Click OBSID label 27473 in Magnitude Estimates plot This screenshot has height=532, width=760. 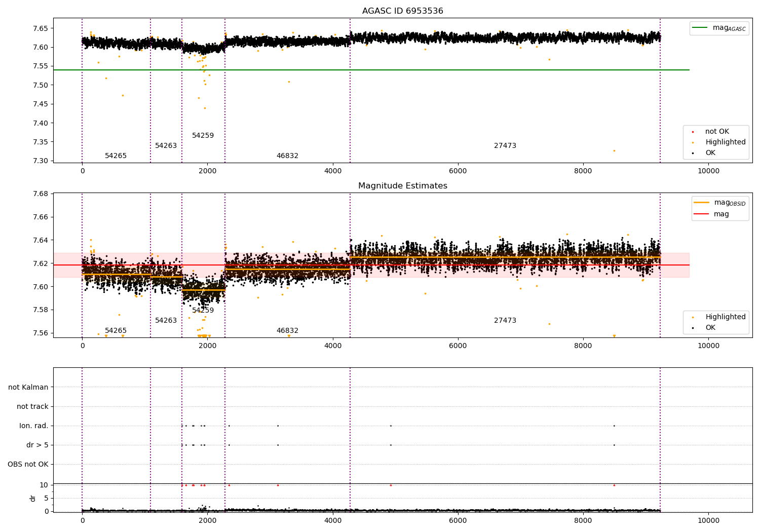(x=505, y=321)
